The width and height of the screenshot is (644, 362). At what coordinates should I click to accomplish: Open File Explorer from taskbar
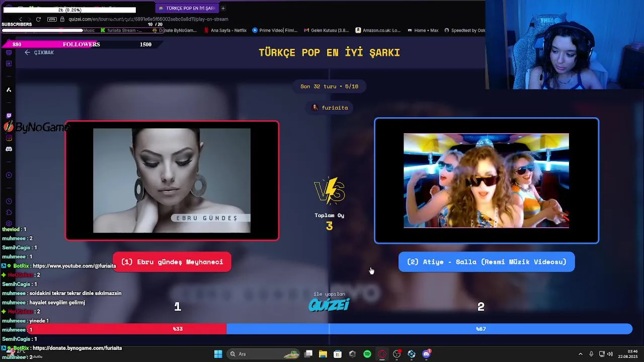(x=323, y=354)
